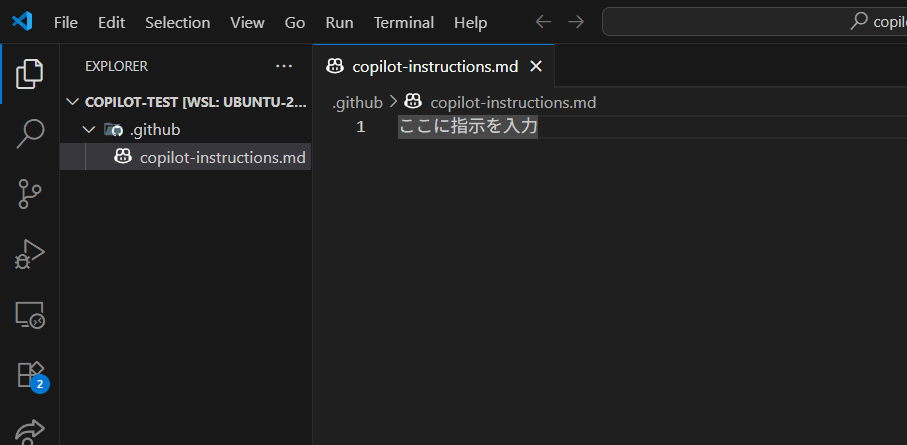
Task: Click the text ここに指示を入力 in the editor
Action: pyautogui.click(x=468, y=126)
